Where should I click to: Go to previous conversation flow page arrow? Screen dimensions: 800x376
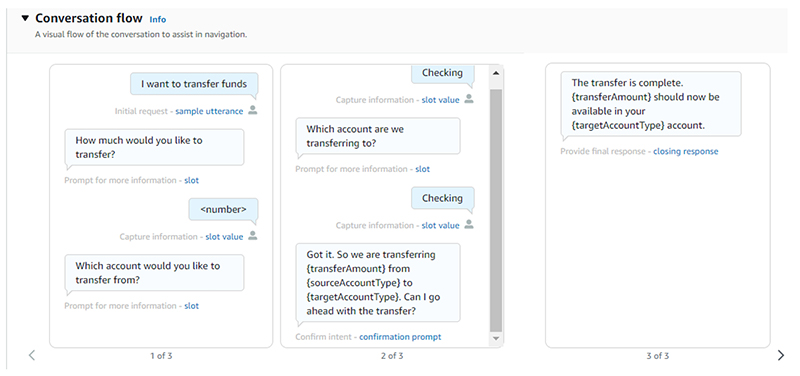pyautogui.click(x=32, y=355)
